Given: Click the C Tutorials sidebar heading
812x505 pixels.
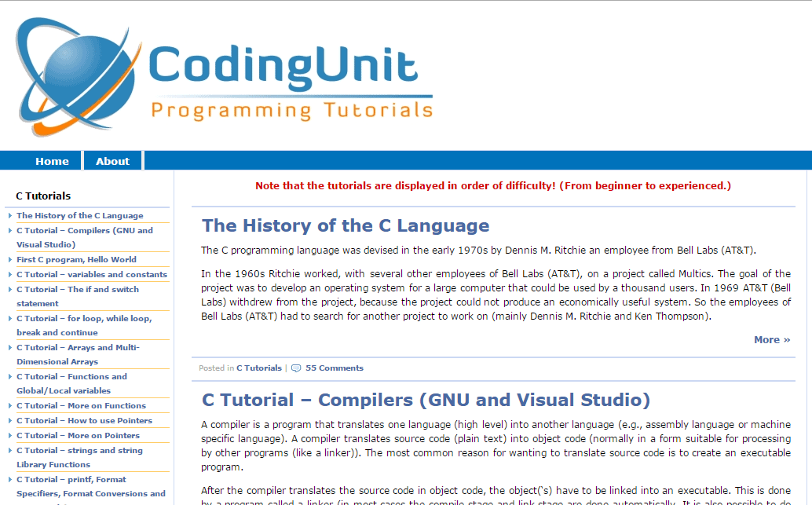Looking at the screenshot, I should click(43, 196).
